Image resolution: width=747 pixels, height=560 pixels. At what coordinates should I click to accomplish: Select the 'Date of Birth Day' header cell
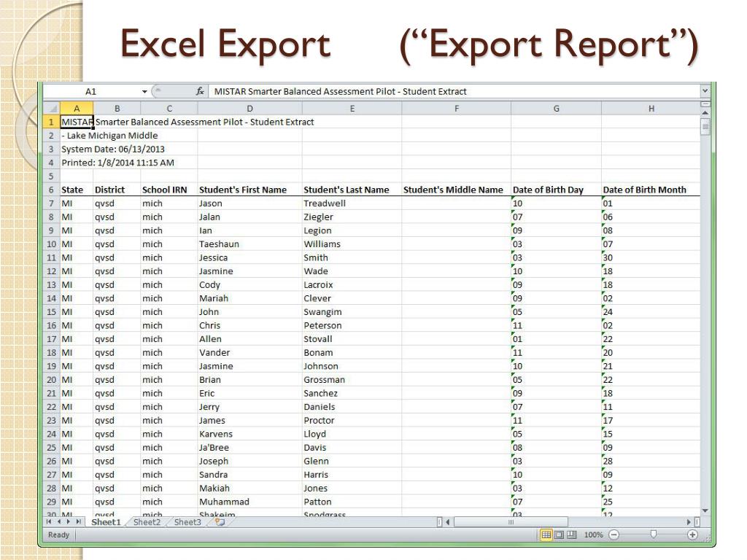point(556,190)
